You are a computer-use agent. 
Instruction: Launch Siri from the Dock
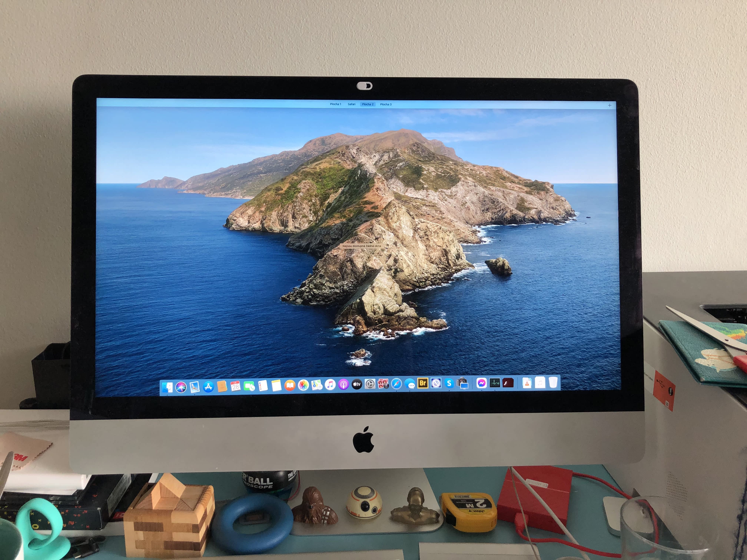pos(181,387)
